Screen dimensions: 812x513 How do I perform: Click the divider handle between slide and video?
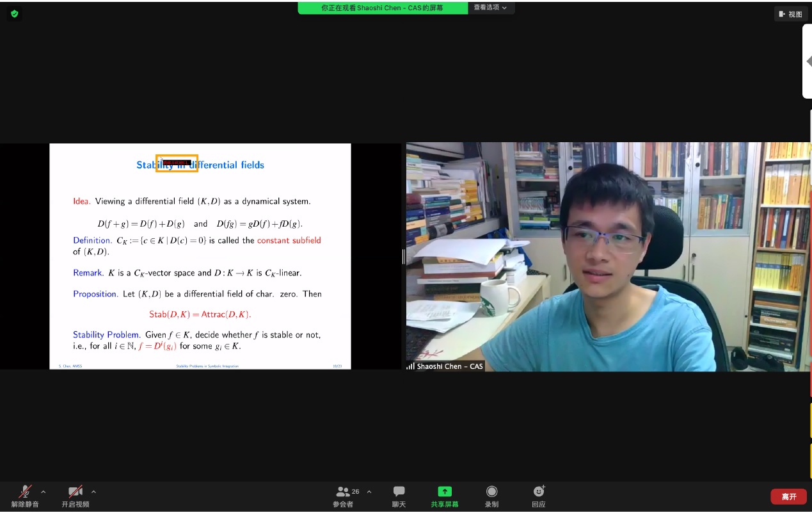click(403, 256)
